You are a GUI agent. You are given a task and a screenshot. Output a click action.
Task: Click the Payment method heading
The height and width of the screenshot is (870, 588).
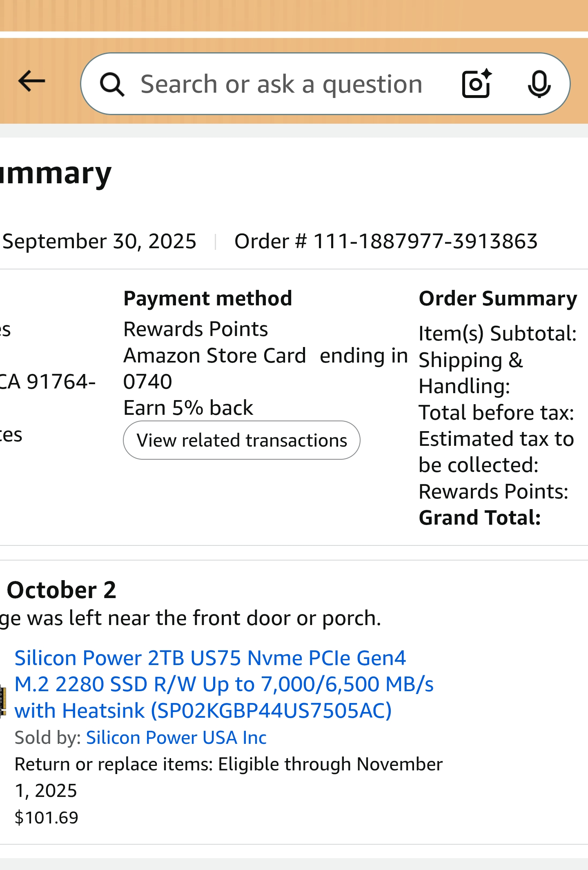[208, 298]
